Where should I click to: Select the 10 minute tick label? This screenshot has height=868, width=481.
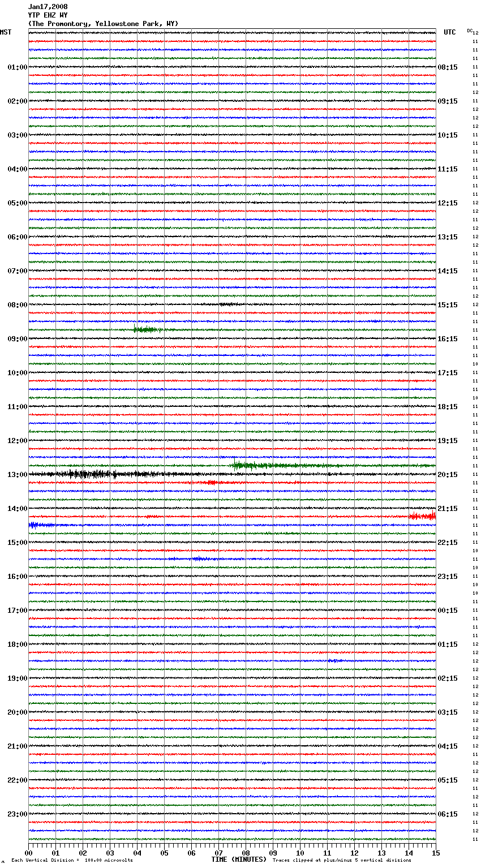coord(300,853)
